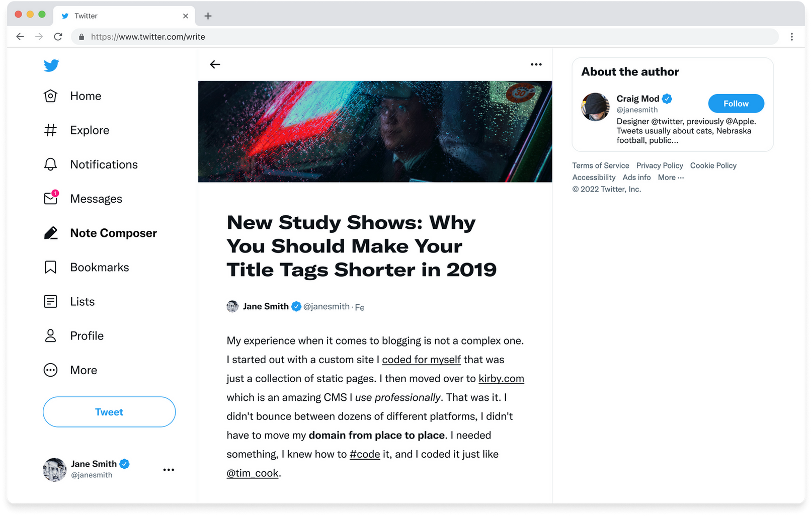
Task: Expand the More sidebar menu
Action: [x=83, y=370]
